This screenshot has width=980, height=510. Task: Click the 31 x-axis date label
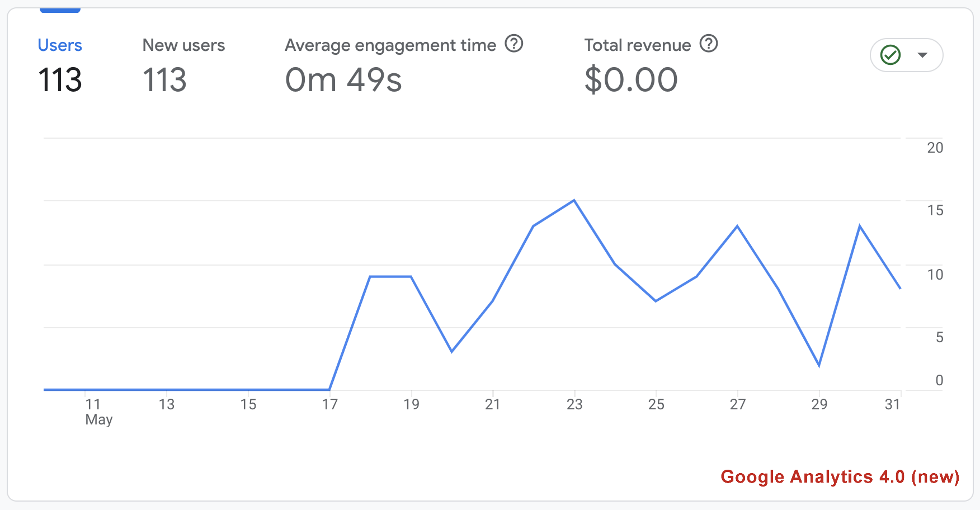pyautogui.click(x=892, y=405)
